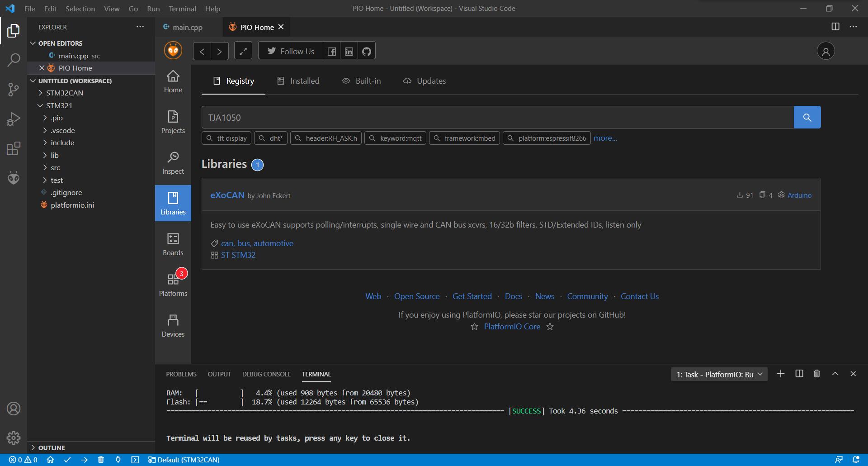Open the eXoCAN library link
The height and width of the screenshot is (466, 868).
(227, 195)
